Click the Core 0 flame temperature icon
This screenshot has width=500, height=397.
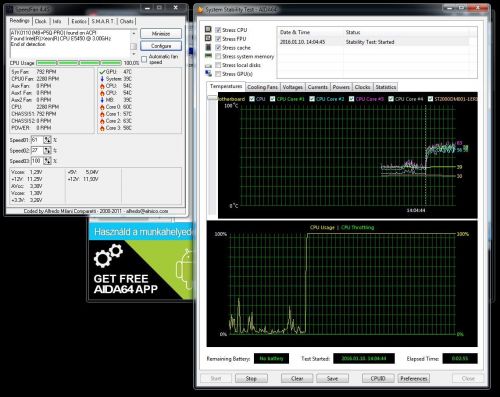(x=102, y=107)
